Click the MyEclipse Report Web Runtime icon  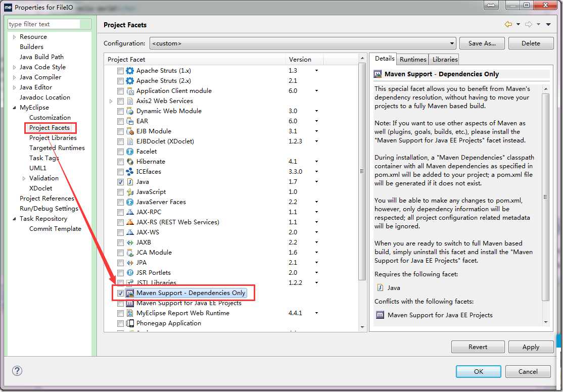pyautogui.click(x=129, y=313)
